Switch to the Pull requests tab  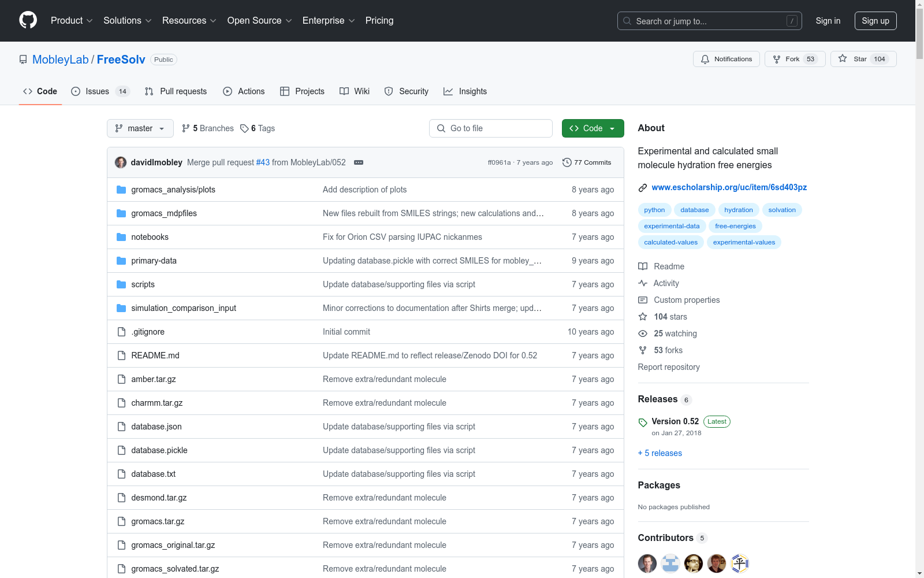click(x=176, y=91)
